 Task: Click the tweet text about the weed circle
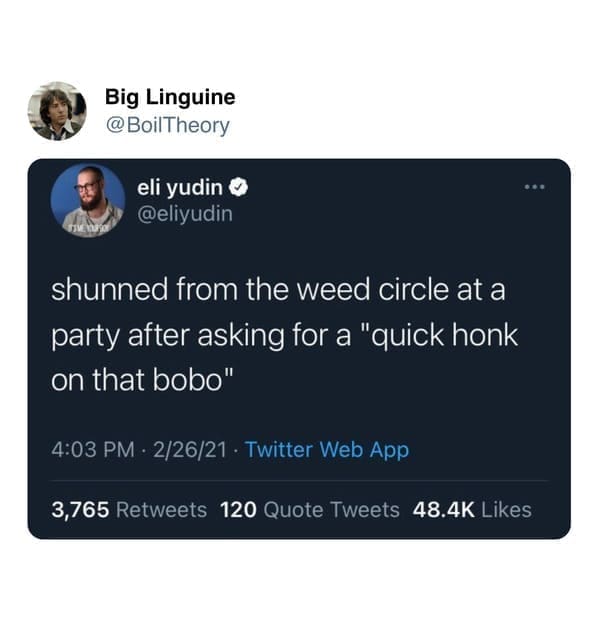pos(284,335)
